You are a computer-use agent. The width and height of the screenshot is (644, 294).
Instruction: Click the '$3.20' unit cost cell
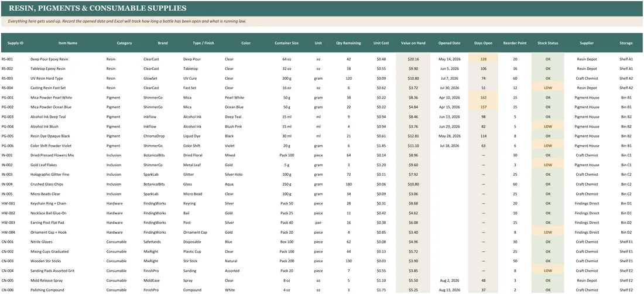(x=381, y=165)
